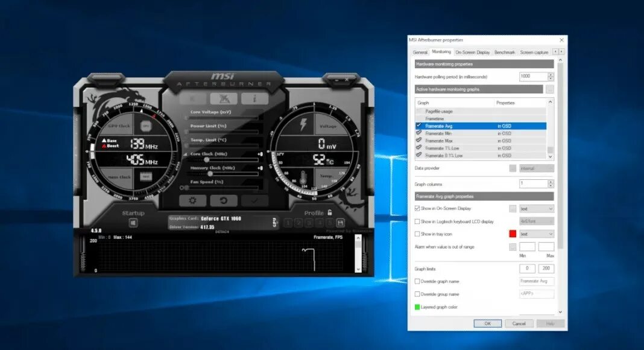Toggle the Framerate Max graph checkmark
The height and width of the screenshot is (350, 644).
tap(419, 141)
